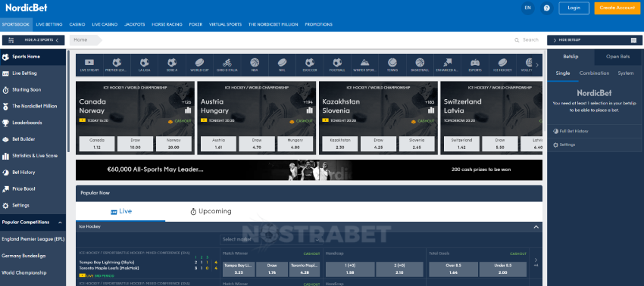Open the eSoccer shortcut icon
Screen dimensions: 644x286
(x=309, y=65)
